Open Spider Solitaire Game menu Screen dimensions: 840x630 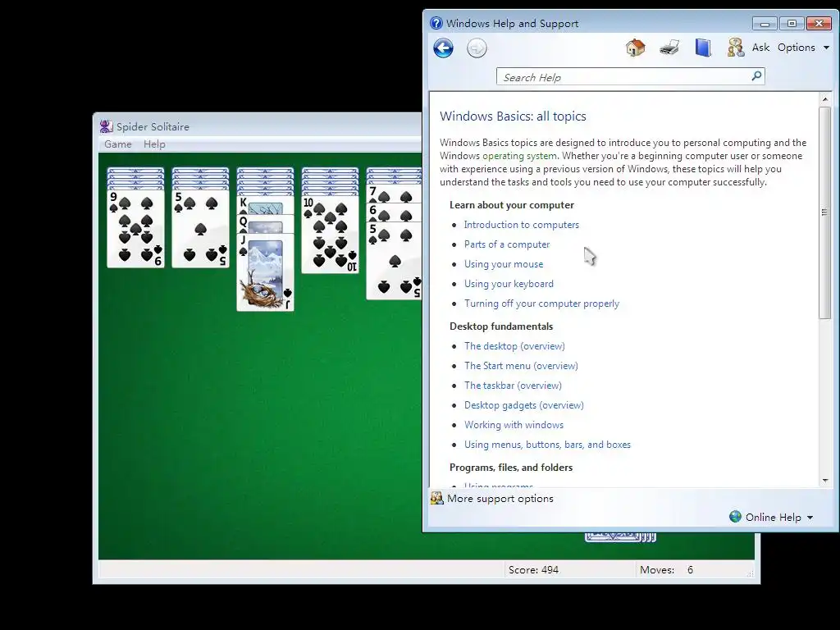point(118,144)
